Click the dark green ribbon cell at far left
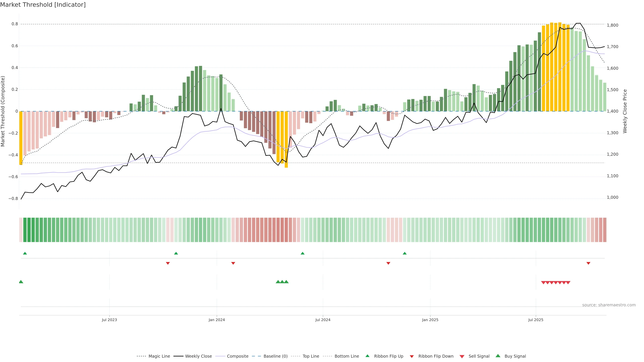The height and width of the screenshot is (362, 644). point(25,230)
